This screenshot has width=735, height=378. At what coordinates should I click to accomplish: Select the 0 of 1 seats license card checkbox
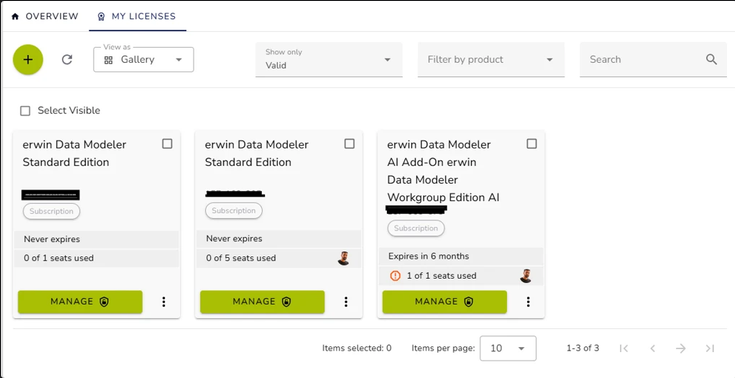point(167,144)
